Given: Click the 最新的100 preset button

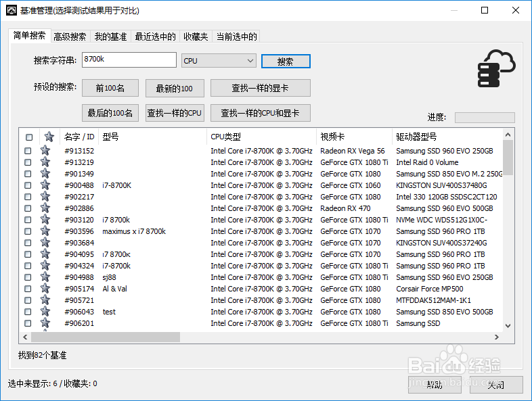Looking at the screenshot, I should tap(175, 88).
